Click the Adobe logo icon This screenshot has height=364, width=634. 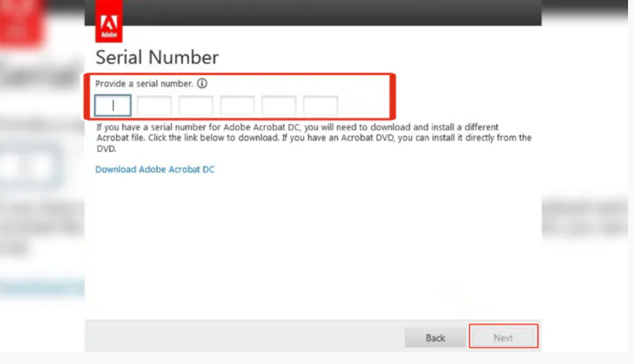109,21
